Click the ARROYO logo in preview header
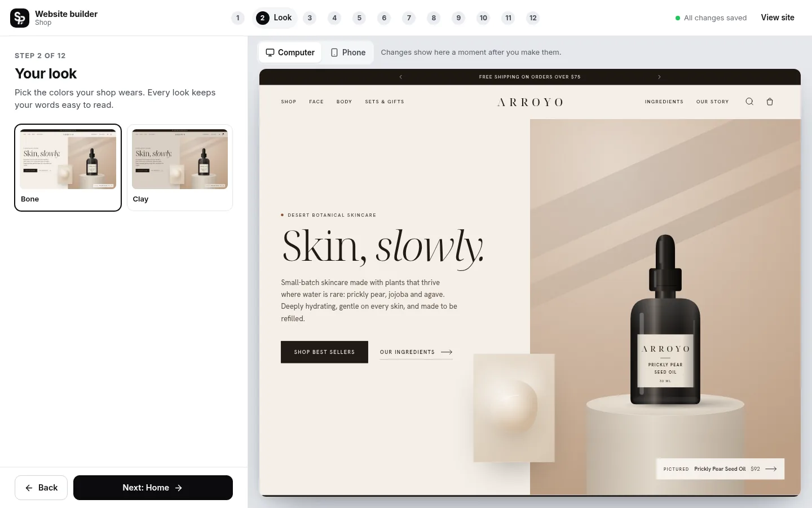The image size is (812, 508). coord(530,102)
